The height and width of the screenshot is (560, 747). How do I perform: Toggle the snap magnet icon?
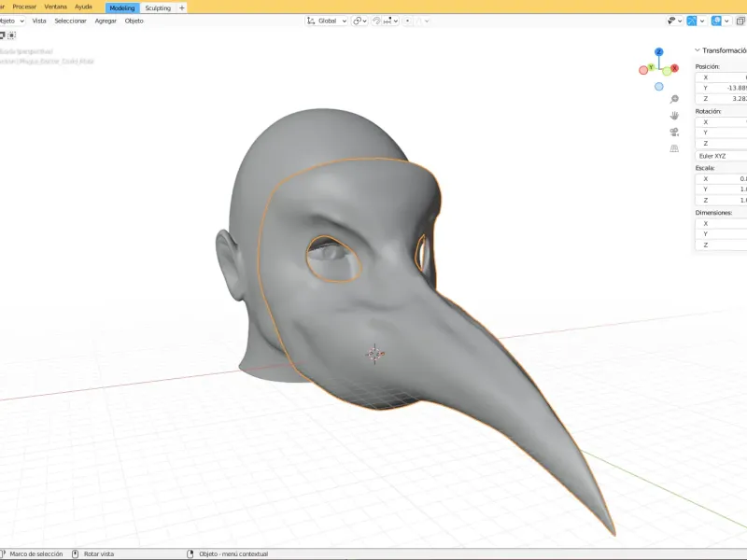point(376,21)
